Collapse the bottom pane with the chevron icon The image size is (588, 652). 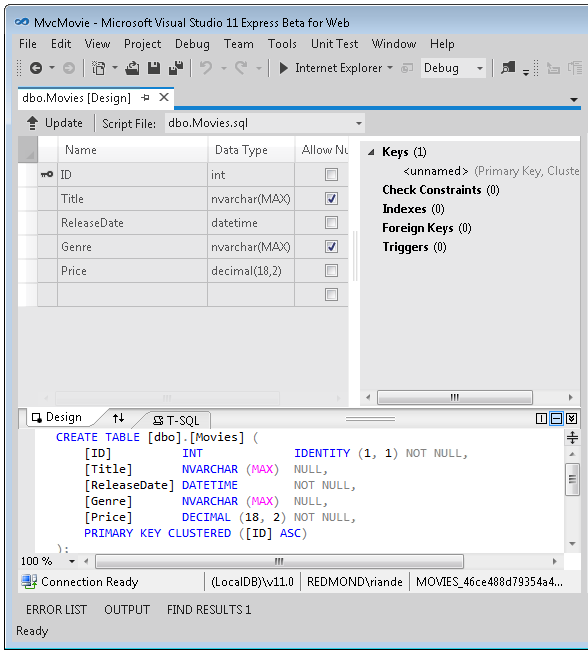572,418
